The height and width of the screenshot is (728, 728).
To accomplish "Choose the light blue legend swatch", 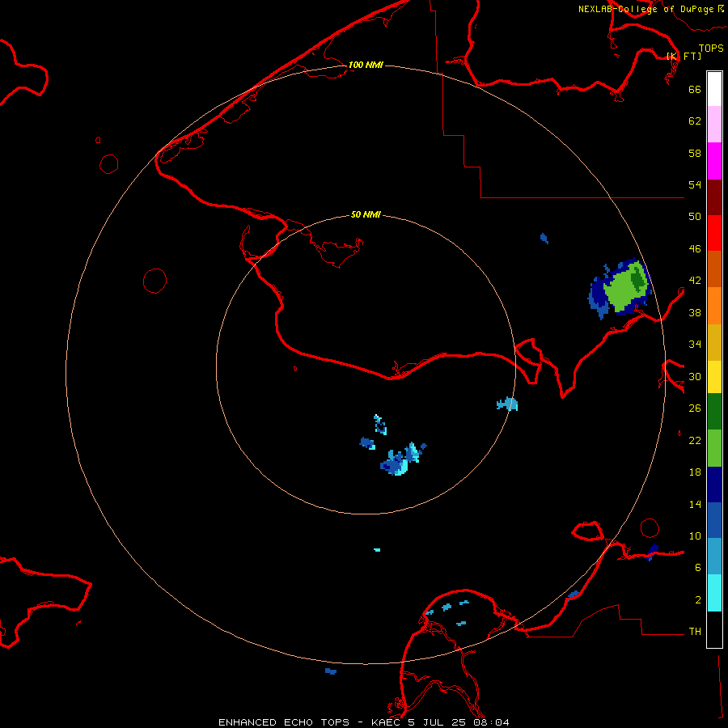I will click(x=714, y=557).
